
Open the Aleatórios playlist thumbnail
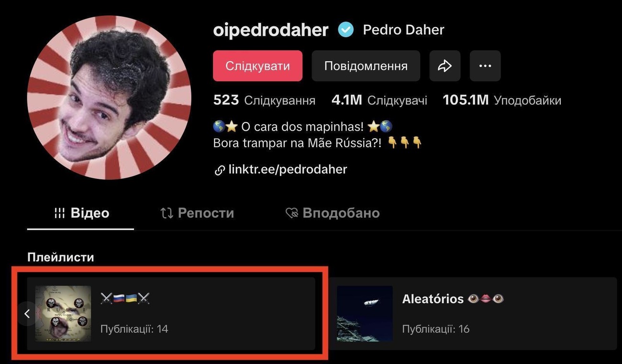365,314
